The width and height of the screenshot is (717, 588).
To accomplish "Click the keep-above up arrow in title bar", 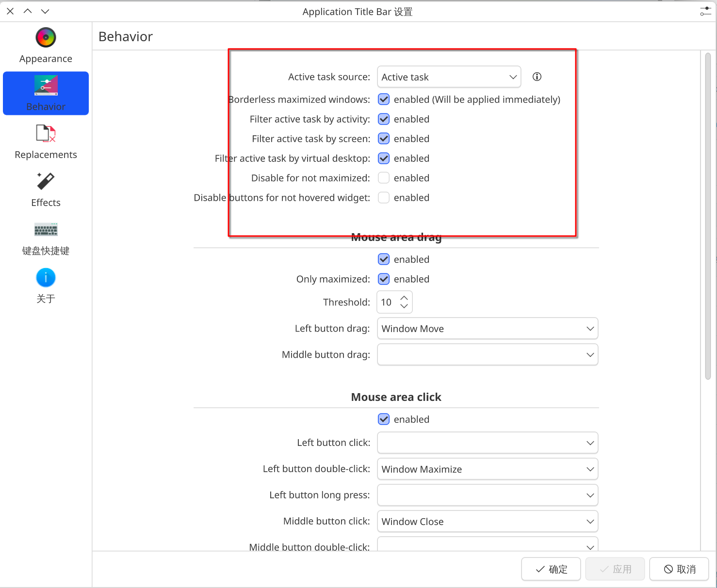I will tap(28, 11).
